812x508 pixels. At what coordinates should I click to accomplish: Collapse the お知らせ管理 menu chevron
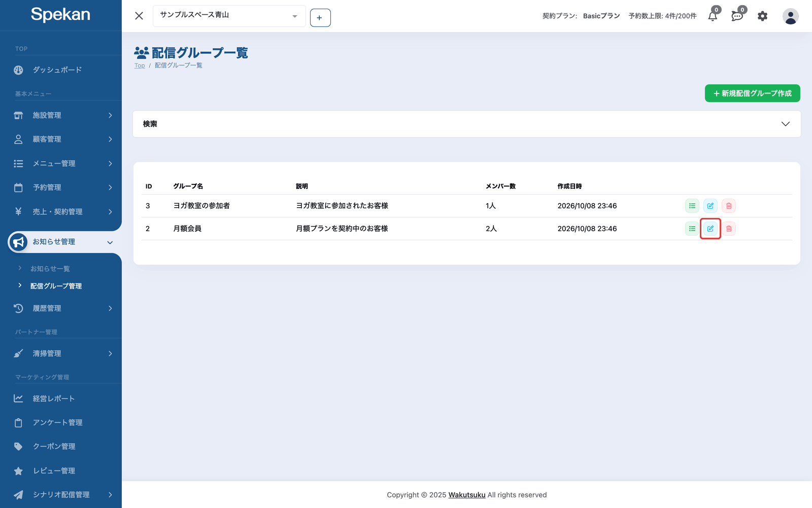110,242
